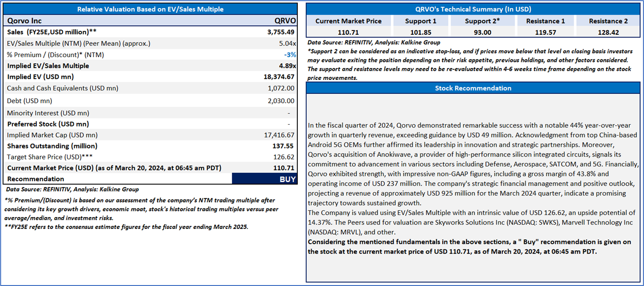Select the peer mean multiple 5.04x
Image resolution: width=644 pixels, height=286 pixels.
(x=287, y=43)
